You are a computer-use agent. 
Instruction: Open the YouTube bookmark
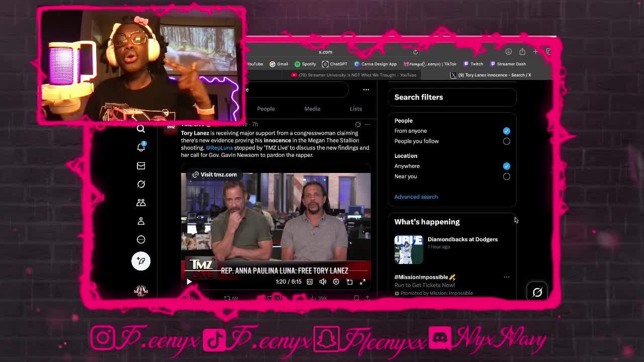(255, 64)
